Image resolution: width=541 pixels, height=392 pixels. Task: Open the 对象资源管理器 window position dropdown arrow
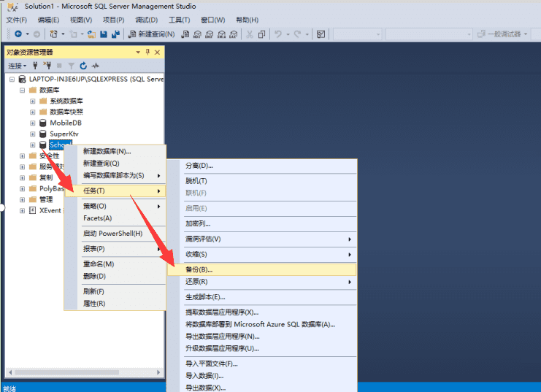point(138,52)
